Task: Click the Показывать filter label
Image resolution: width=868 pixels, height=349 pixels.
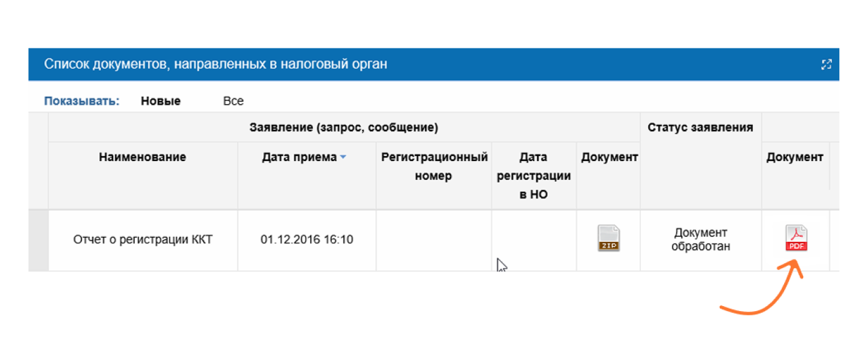Action: 81,101
